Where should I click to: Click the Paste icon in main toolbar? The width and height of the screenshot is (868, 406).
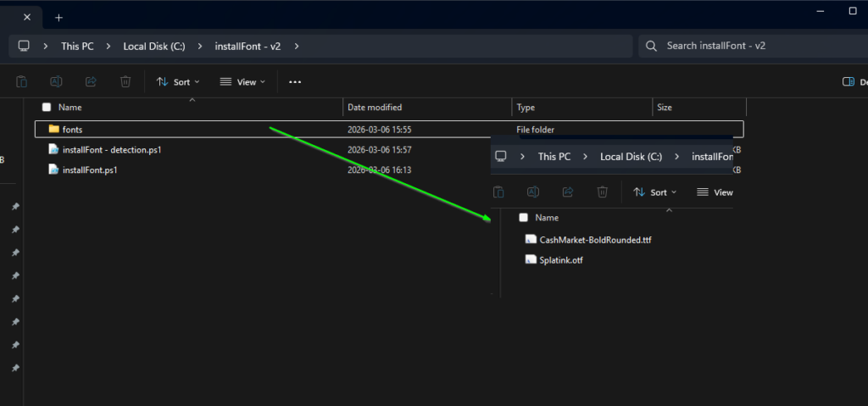pos(21,82)
